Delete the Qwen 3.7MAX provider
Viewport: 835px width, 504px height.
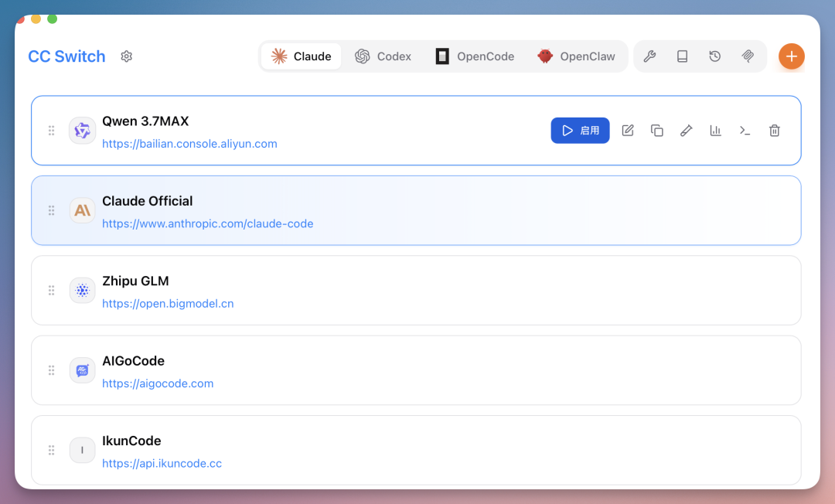[x=774, y=131]
